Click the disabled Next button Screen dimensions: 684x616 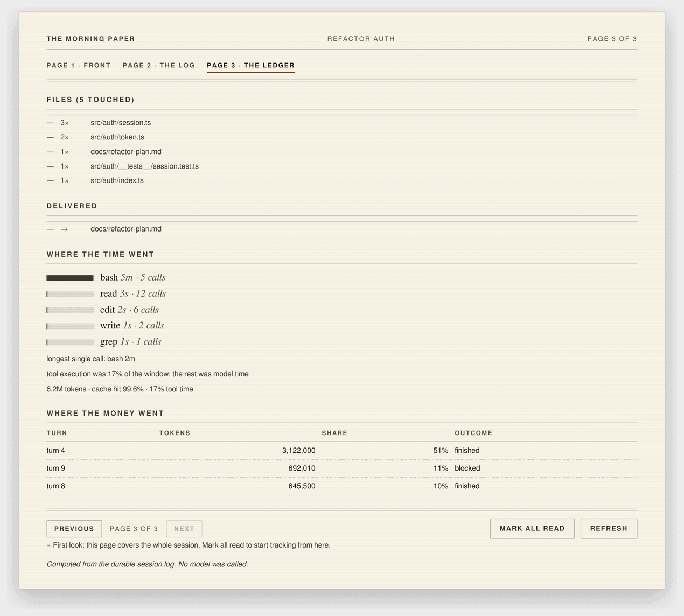click(x=184, y=529)
